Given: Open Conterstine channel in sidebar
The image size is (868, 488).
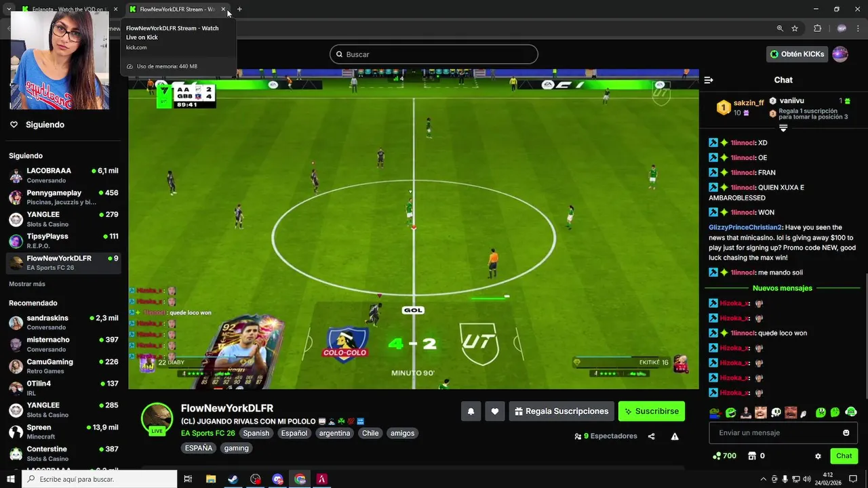Looking at the screenshot, I should pos(64,453).
